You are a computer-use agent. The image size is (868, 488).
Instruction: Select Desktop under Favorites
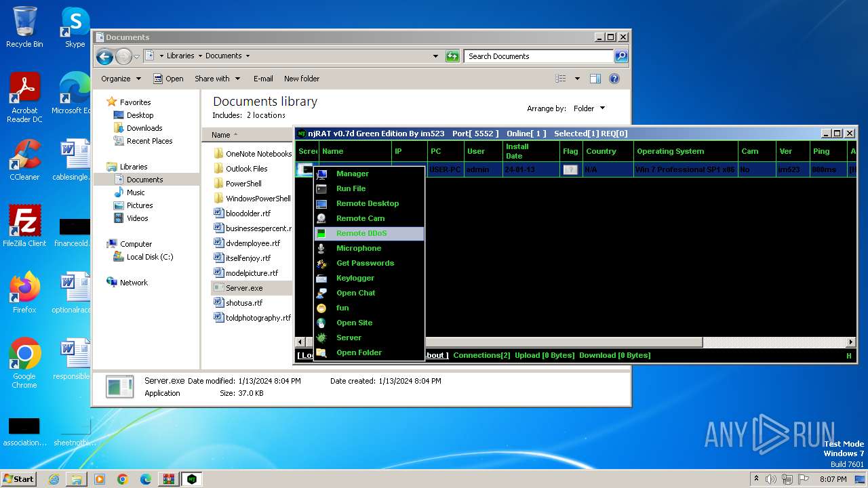click(x=140, y=115)
